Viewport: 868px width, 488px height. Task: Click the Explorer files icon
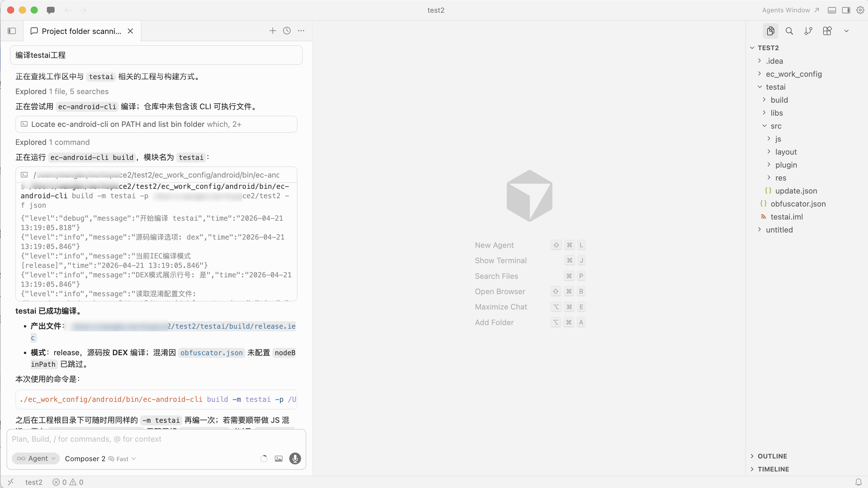770,31
